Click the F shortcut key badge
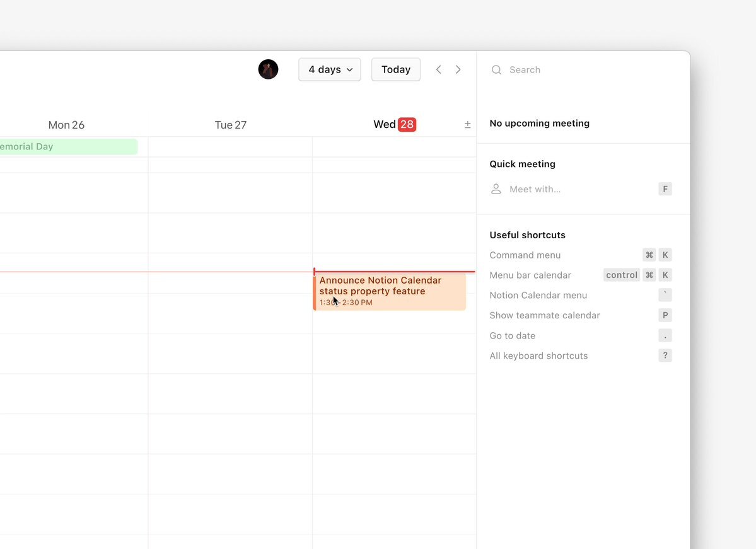Image resolution: width=756 pixels, height=549 pixels. pos(665,189)
